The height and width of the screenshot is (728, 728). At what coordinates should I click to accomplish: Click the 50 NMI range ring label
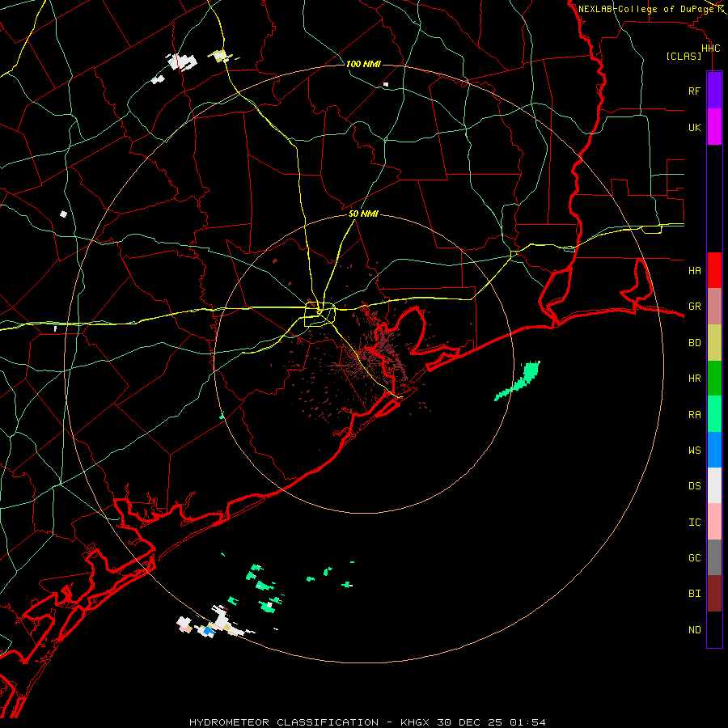[x=363, y=214]
